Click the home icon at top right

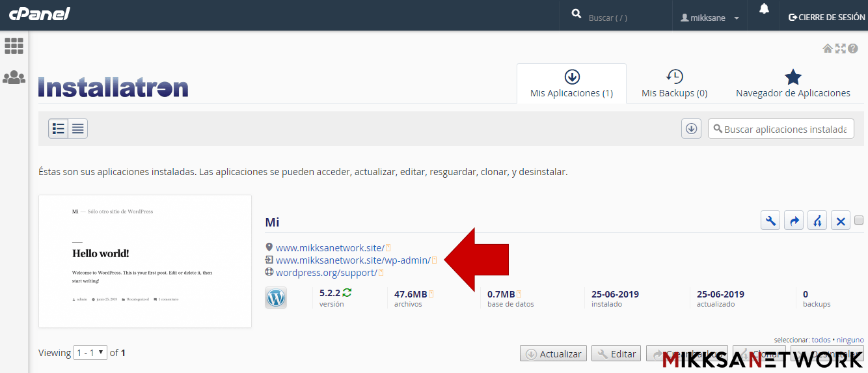(x=828, y=48)
